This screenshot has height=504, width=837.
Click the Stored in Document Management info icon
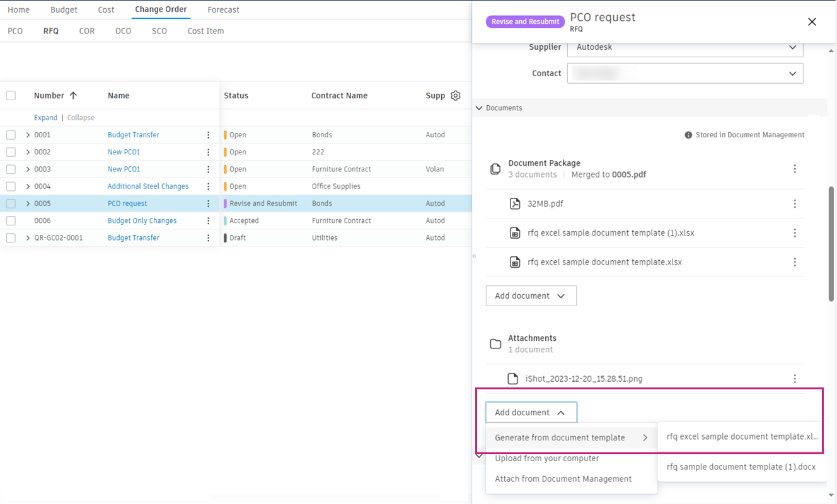click(x=688, y=135)
